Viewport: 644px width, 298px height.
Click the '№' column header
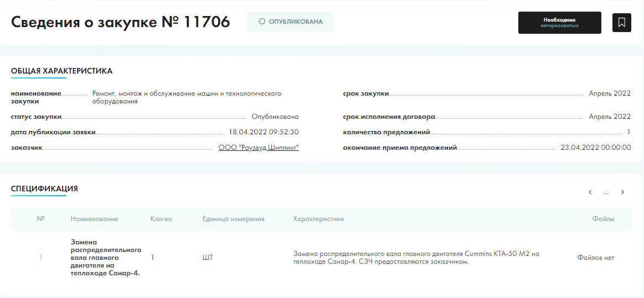coord(40,219)
